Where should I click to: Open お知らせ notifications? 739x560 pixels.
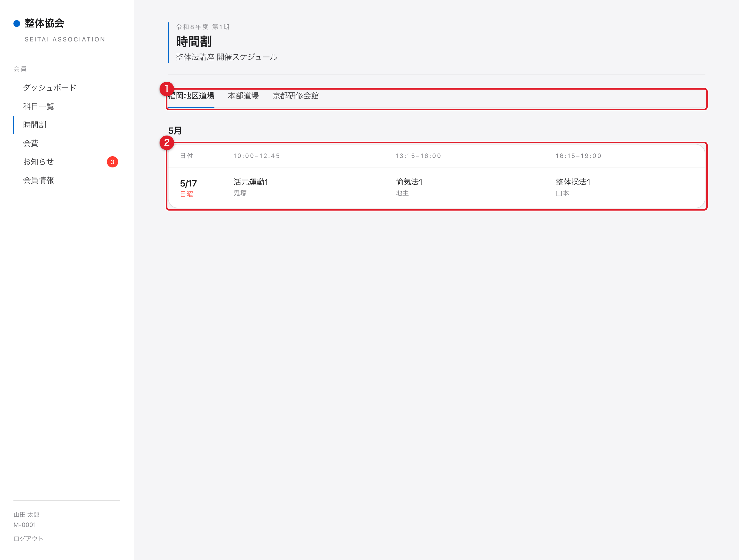[38, 162]
